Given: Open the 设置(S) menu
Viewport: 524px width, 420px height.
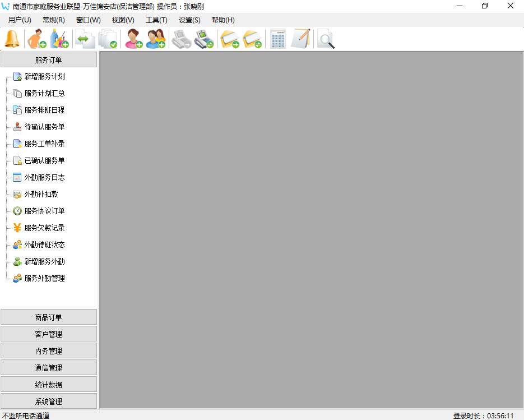Looking at the screenshot, I should tap(189, 20).
